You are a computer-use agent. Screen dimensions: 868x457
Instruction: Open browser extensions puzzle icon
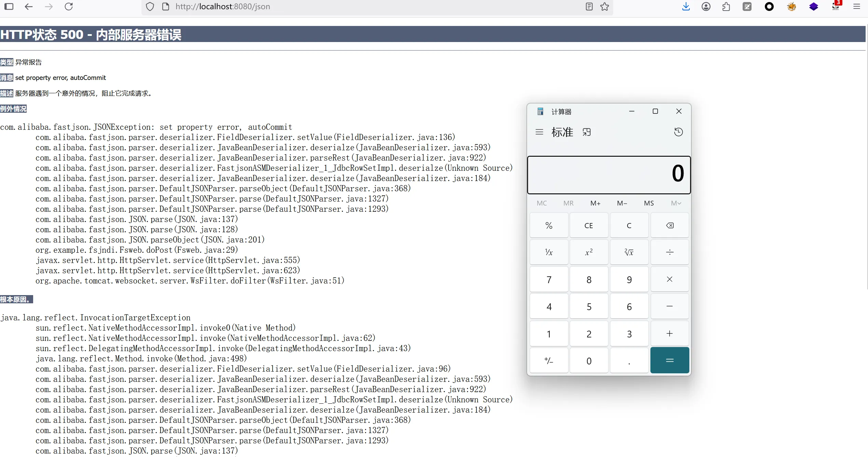coord(726,7)
